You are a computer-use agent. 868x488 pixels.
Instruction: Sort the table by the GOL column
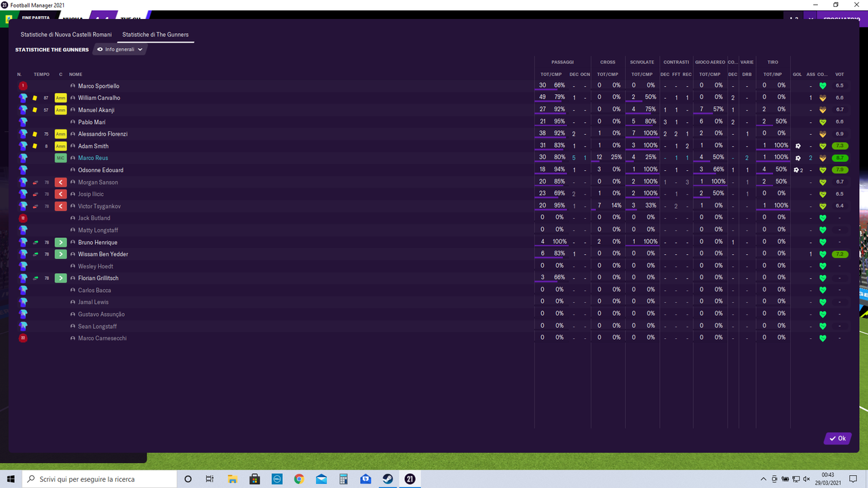click(797, 74)
